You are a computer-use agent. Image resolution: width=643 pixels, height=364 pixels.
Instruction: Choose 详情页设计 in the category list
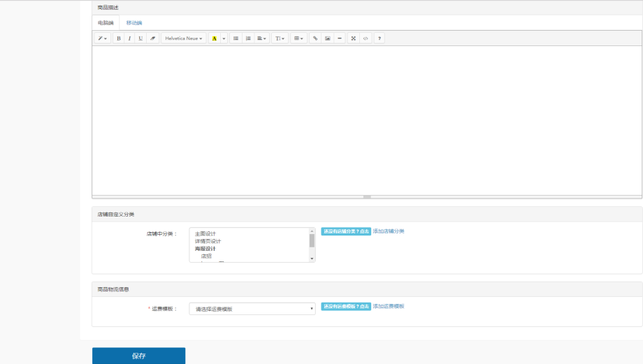pyautogui.click(x=208, y=241)
